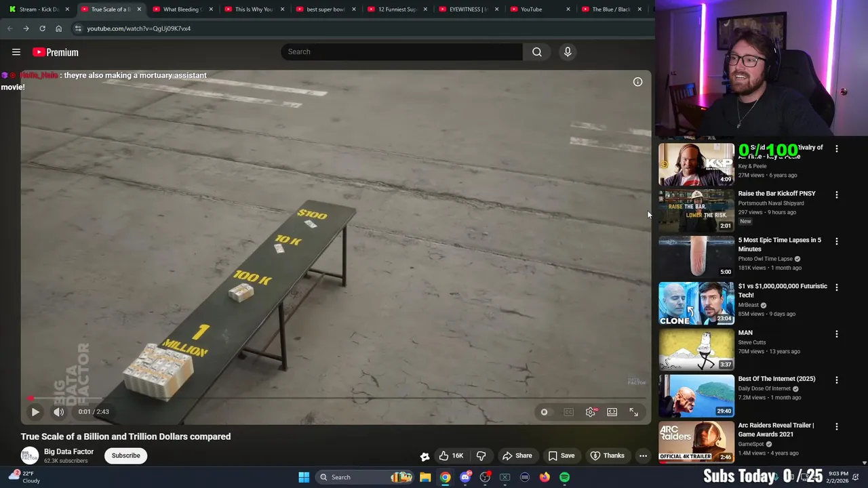868x488 pixels.
Task: Like the video with 16K likes
Action: (x=451, y=455)
